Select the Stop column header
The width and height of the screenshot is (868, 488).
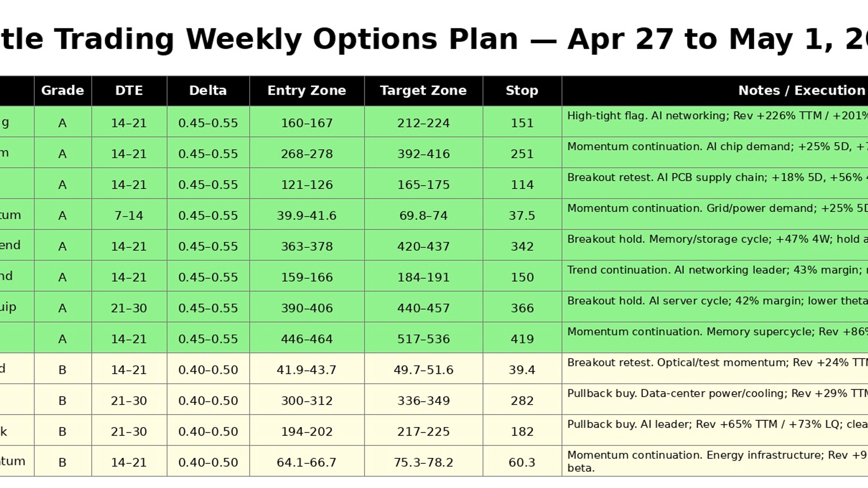(x=522, y=91)
